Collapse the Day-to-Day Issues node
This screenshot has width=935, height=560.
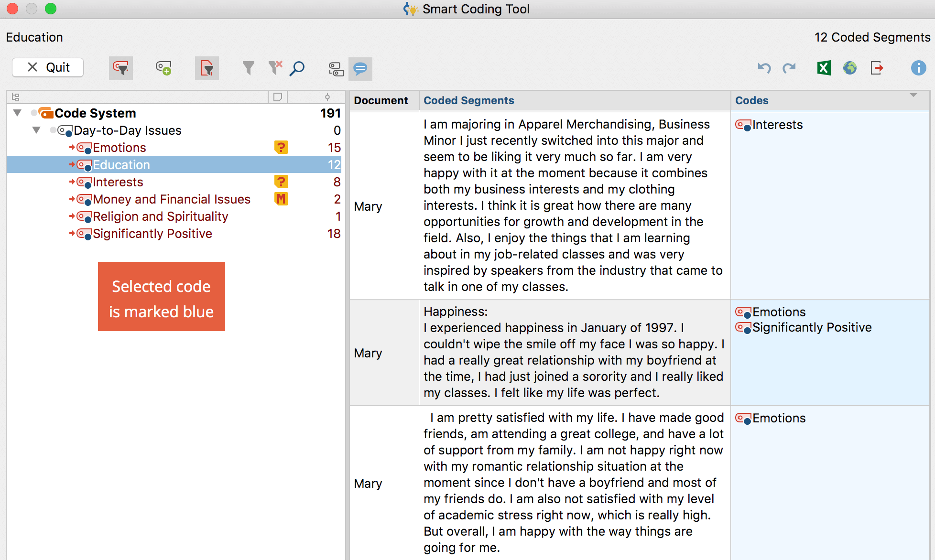[36, 130]
